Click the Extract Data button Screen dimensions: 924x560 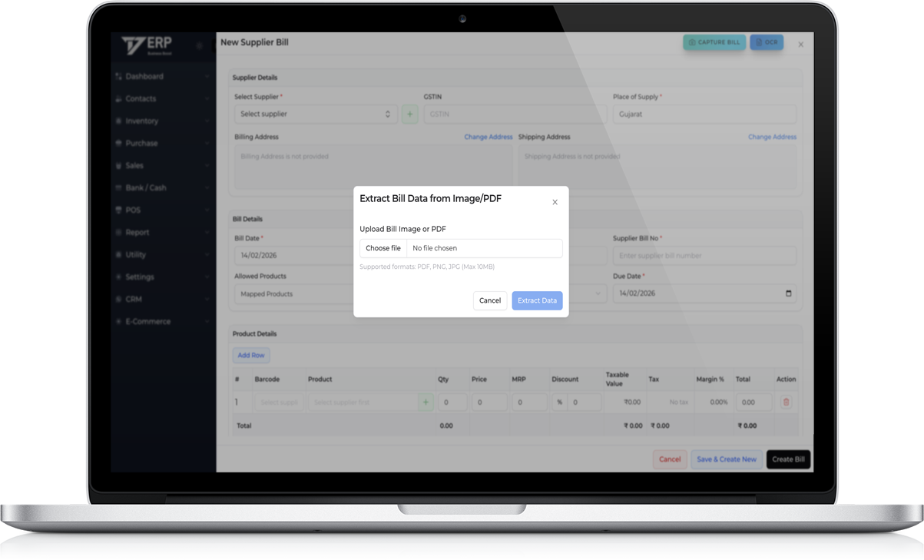point(537,300)
